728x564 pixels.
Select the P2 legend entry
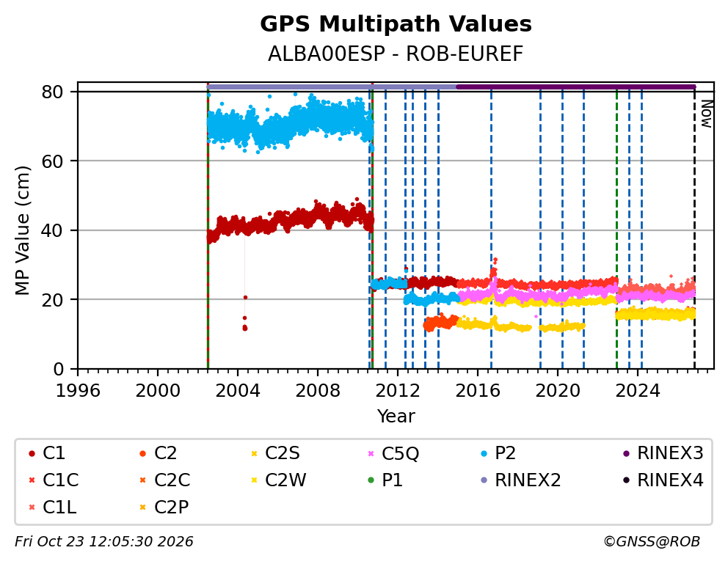pyautogui.click(x=498, y=453)
